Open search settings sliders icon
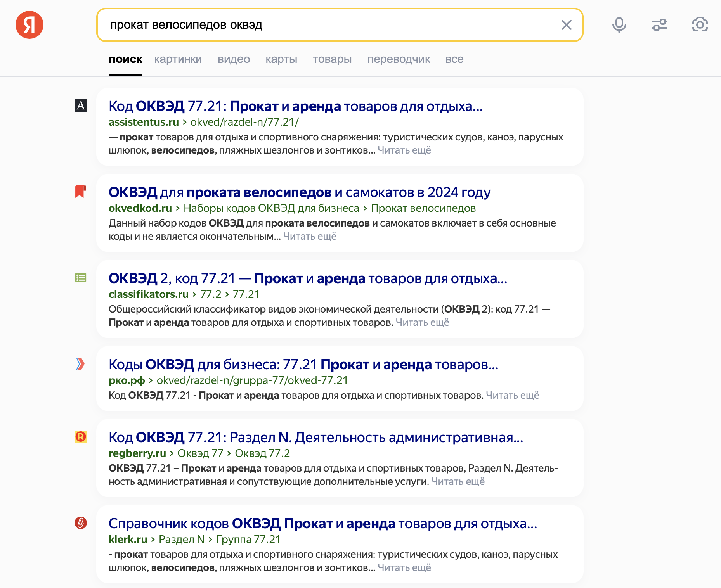This screenshot has height=588, width=721. pos(660,25)
